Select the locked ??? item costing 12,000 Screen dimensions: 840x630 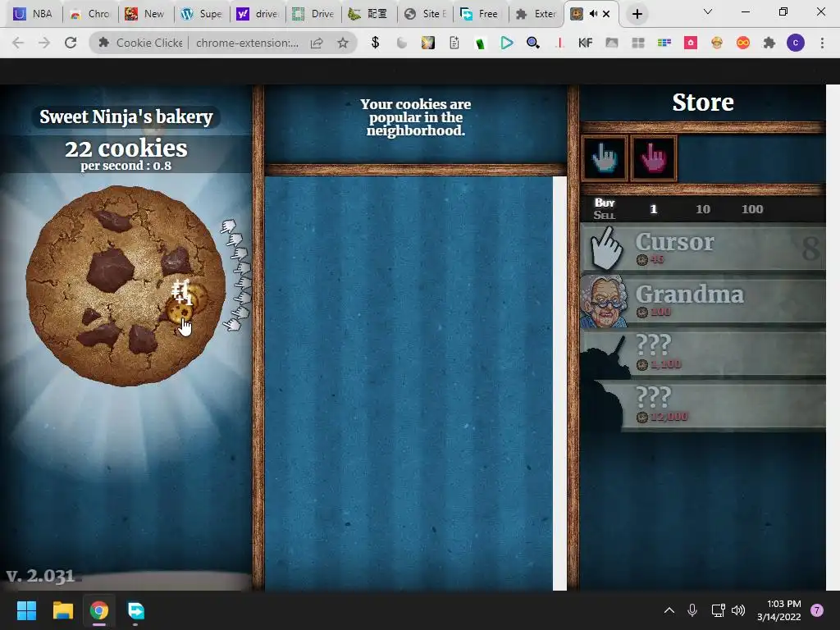(703, 406)
